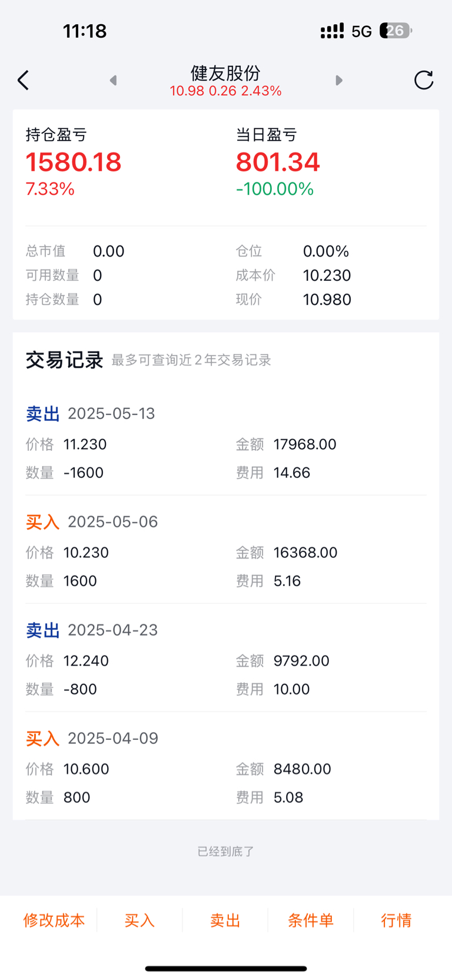
Task: Tap the 当日盈亏 value 801.34
Action: [278, 162]
